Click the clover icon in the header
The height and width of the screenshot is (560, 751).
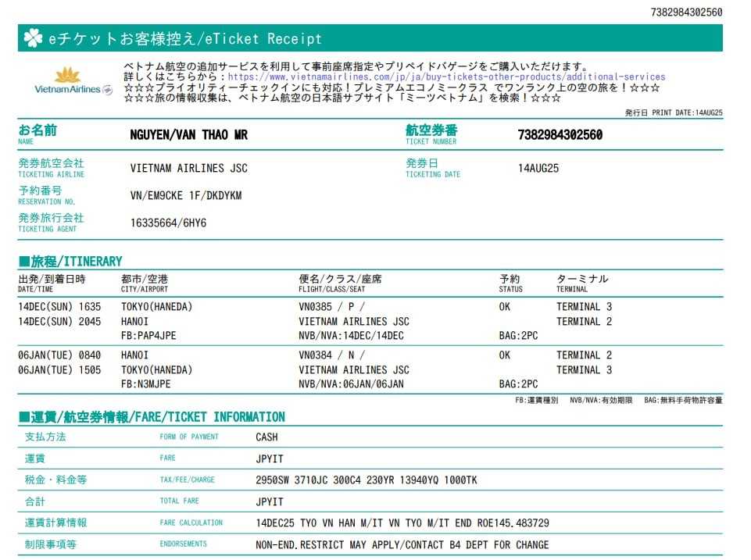coord(32,38)
